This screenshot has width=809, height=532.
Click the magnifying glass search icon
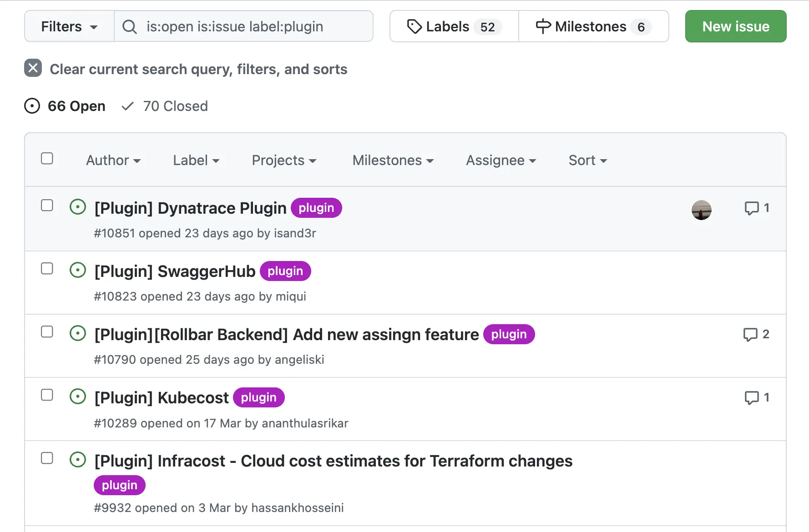click(x=130, y=26)
